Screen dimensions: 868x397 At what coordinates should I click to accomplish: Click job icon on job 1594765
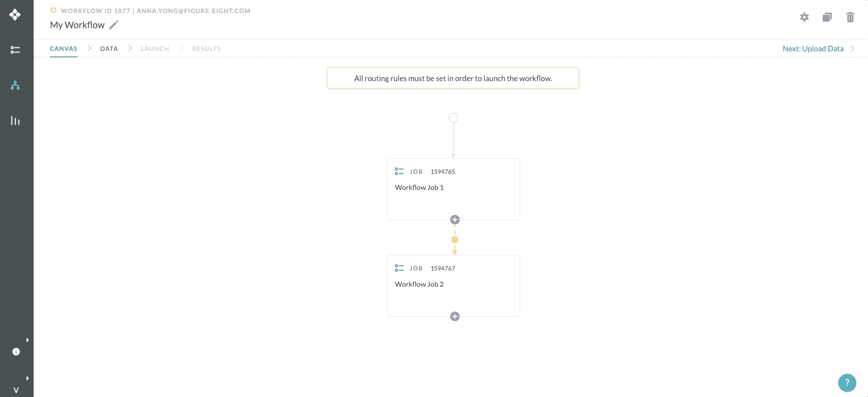[399, 171]
